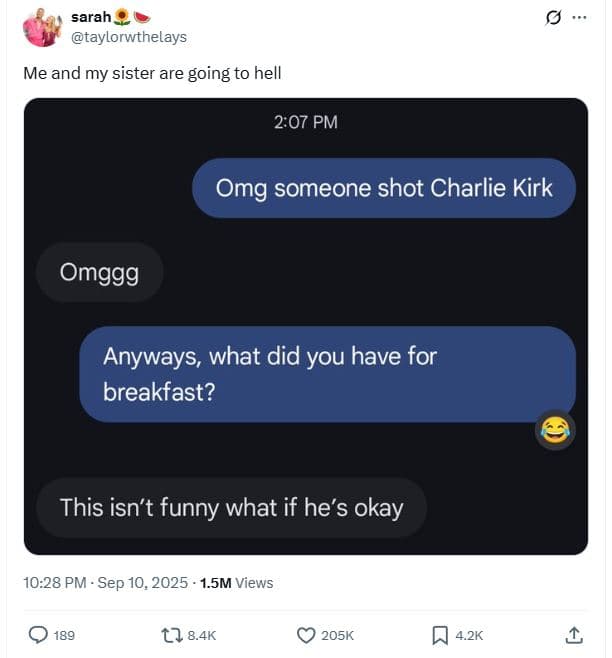Click the 1.5M Views count

point(236,582)
